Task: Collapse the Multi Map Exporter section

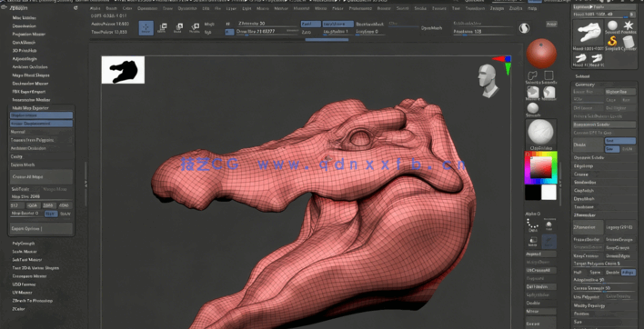Action: click(30, 108)
